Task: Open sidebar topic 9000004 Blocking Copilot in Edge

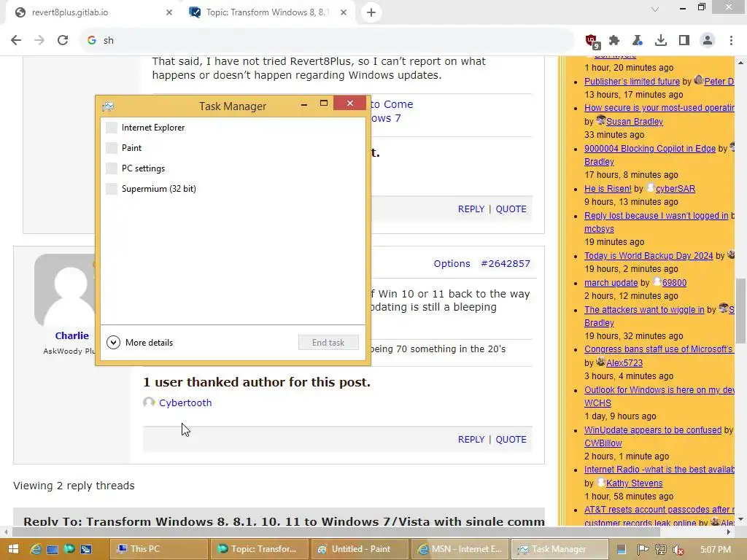Action: pos(650,149)
